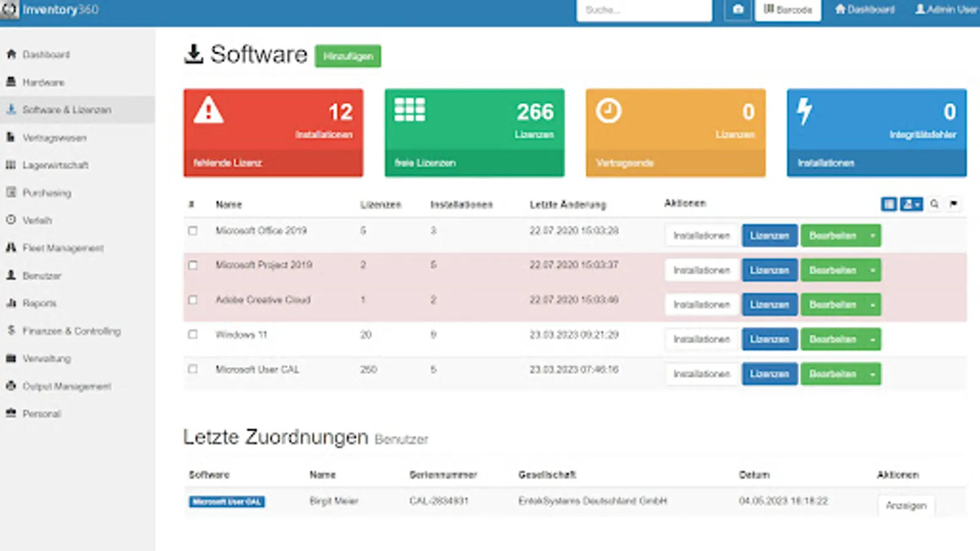
Task: Open Admin User menu in top bar
Action: [946, 10]
